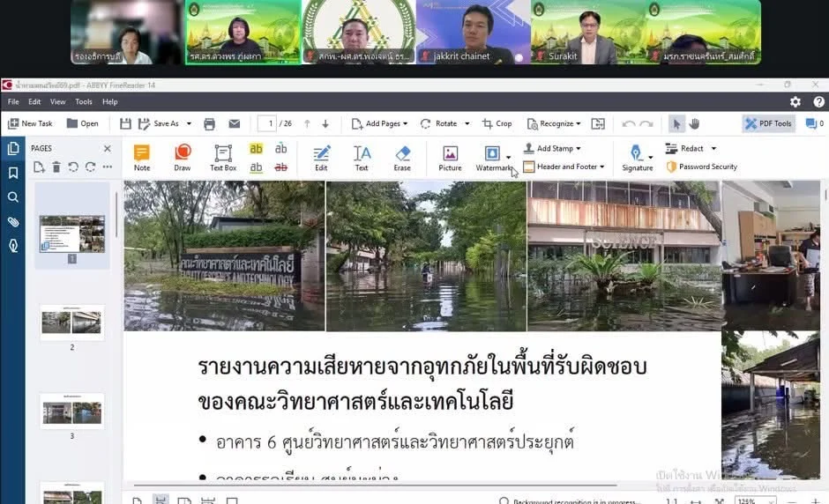This screenshot has width=829, height=504.
Task: Open more page options (three dots)
Action: point(108,167)
